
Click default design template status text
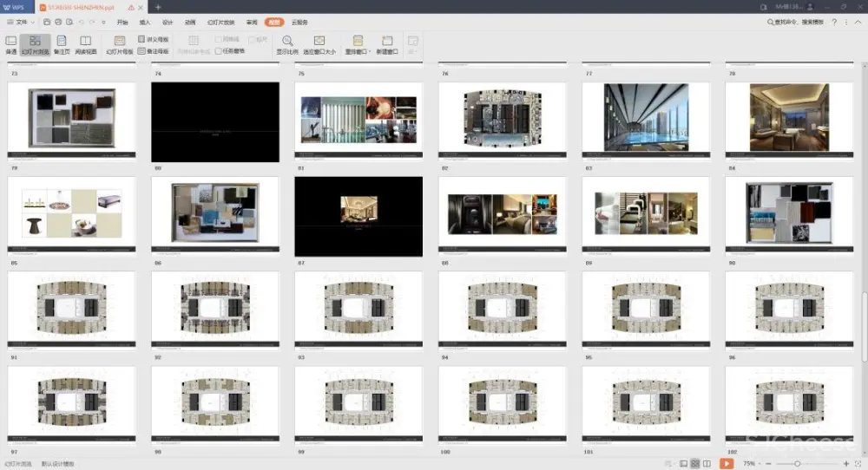[x=58, y=464]
